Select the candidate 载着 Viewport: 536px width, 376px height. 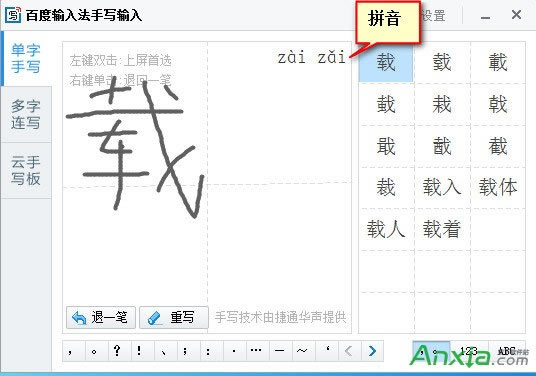tap(442, 229)
